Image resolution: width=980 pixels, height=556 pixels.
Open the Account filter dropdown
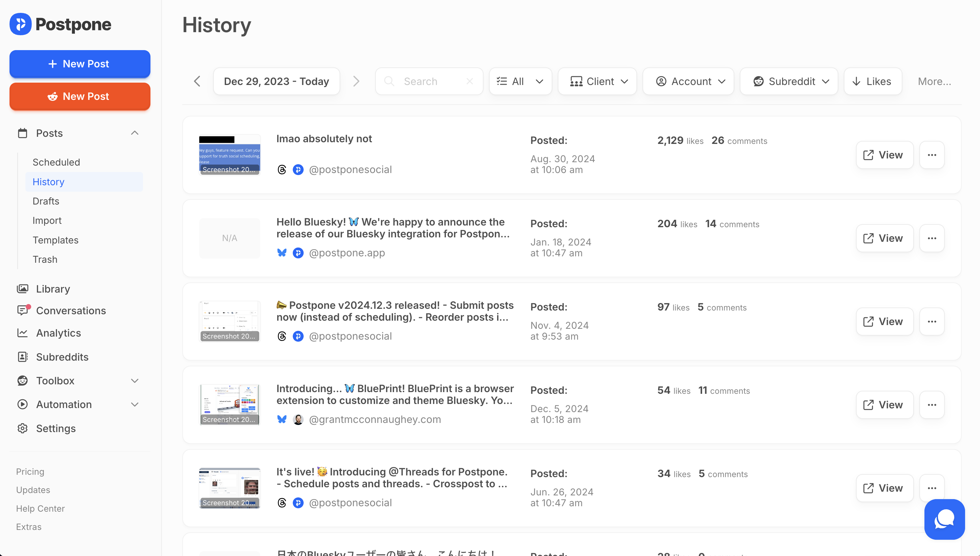click(688, 81)
